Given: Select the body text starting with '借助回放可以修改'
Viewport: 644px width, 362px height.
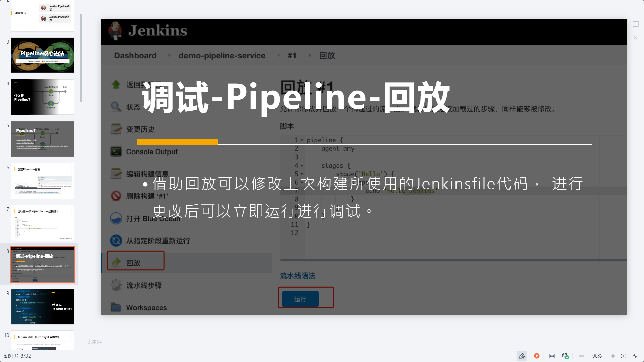Looking at the screenshot, I should pyautogui.click(x=363, y=197).
